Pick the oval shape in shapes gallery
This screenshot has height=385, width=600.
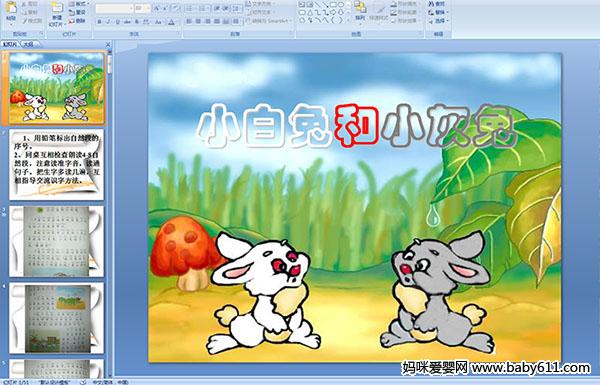[341, 4]
